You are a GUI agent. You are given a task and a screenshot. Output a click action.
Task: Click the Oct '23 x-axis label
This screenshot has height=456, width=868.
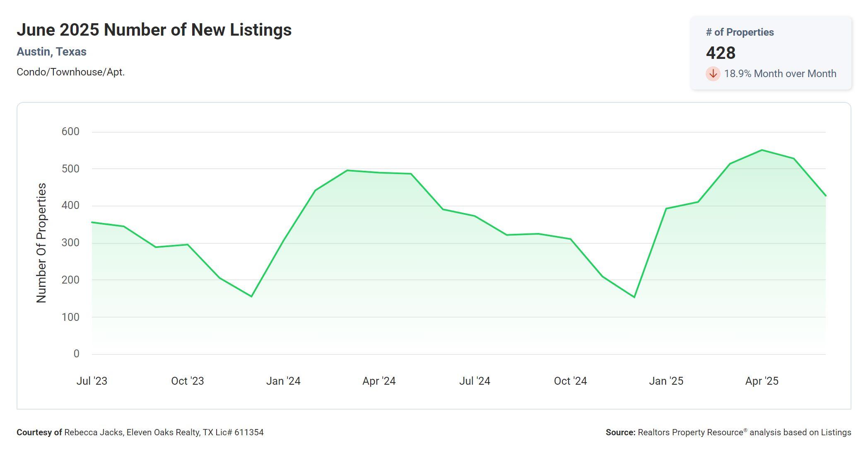pos(187,381)
